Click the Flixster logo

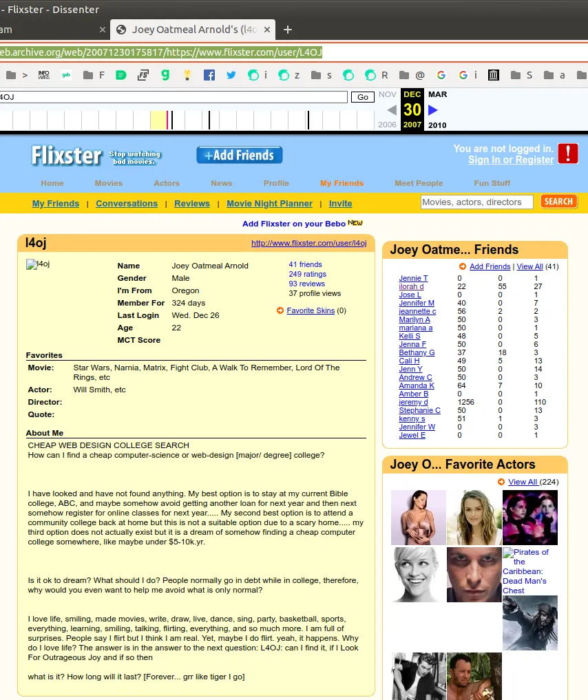pos(67,156)
